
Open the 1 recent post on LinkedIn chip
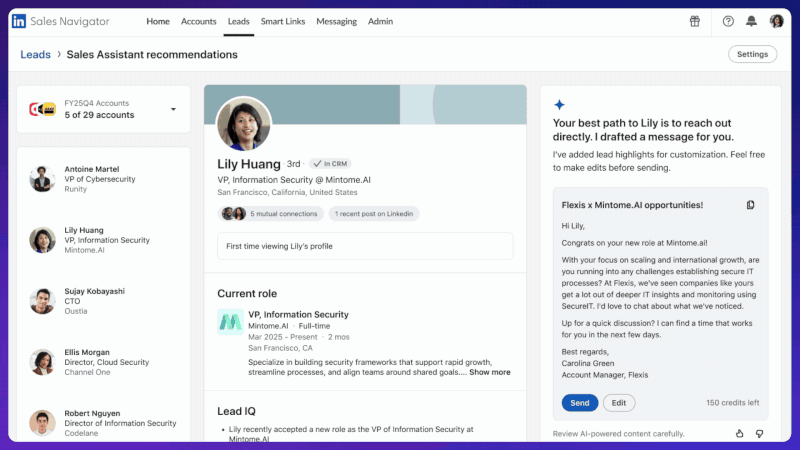pyautogui.click(x=373, y=214)
